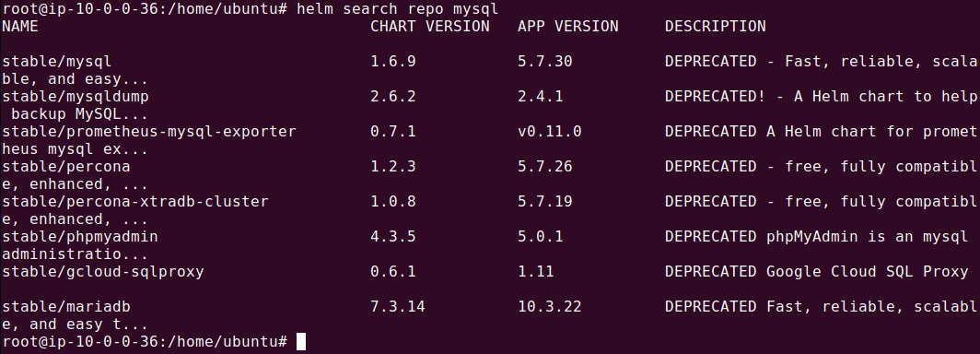The width and height of the screenshot is (980, 354).
Task: Click app version 2.4.1
Action: tap(541, 96)
